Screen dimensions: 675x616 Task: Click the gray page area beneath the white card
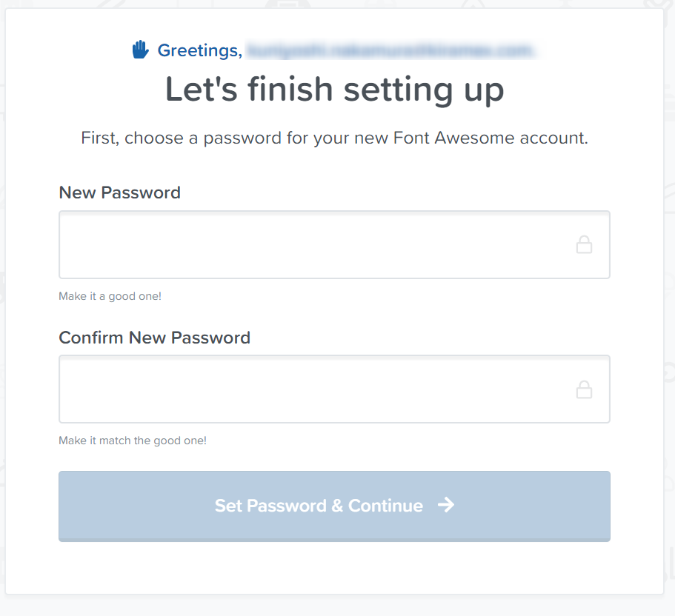coord(333,606)
